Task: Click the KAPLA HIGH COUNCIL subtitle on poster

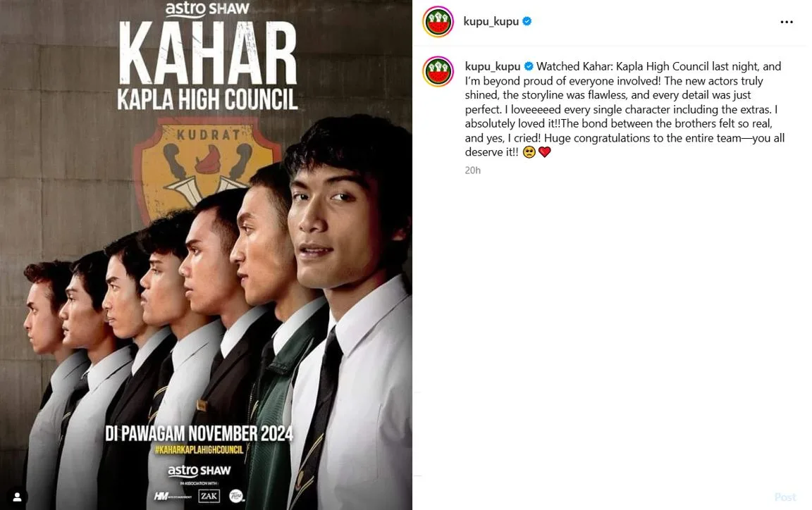Action: pos(208,99)
